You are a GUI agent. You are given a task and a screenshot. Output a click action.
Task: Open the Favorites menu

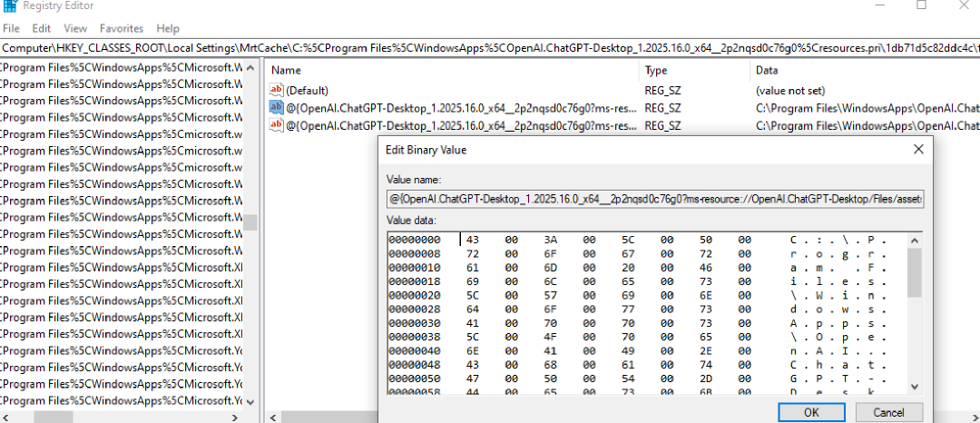(122, 28)
